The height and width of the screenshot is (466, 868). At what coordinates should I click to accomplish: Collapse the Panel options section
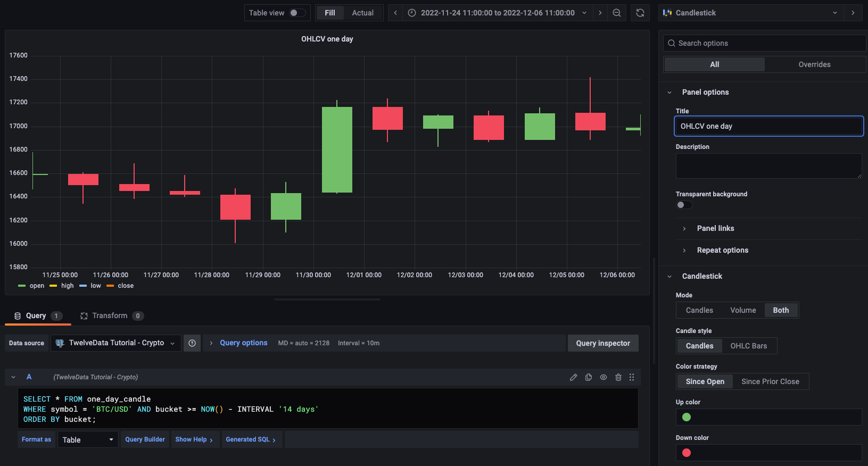669,93
